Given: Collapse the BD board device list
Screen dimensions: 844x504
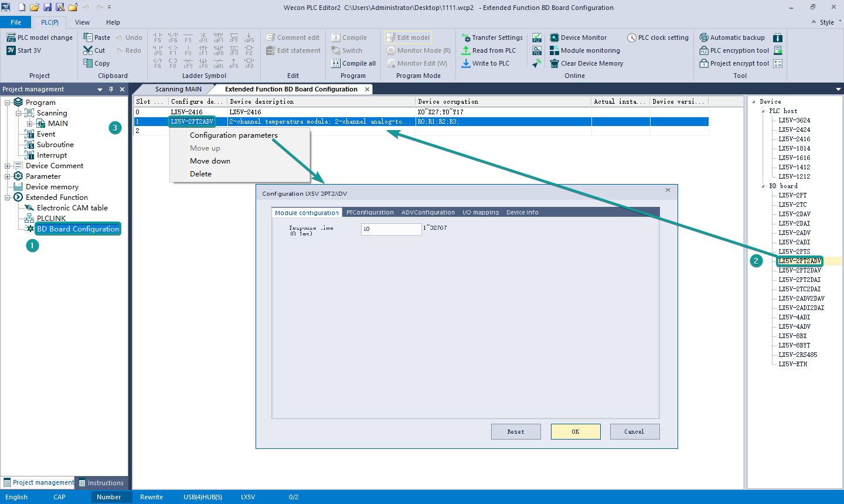Looking at the screenshot, I should coord(763,186).
